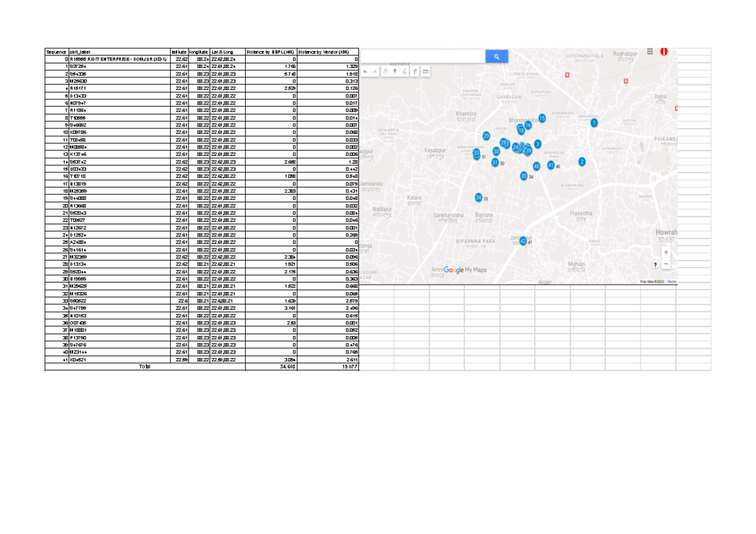The width and height of the screenshot is (756, 534).
Task: Click the map help question mark
Action: pyautogui.click(x=656, y=264)
